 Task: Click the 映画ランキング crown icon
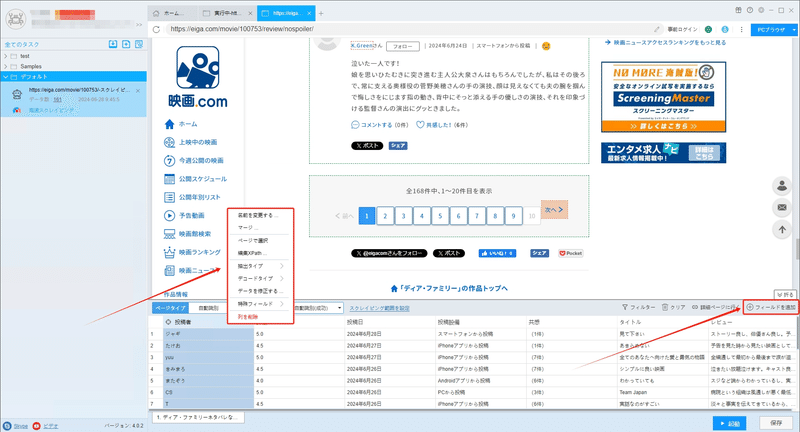(x=169, y=252)
